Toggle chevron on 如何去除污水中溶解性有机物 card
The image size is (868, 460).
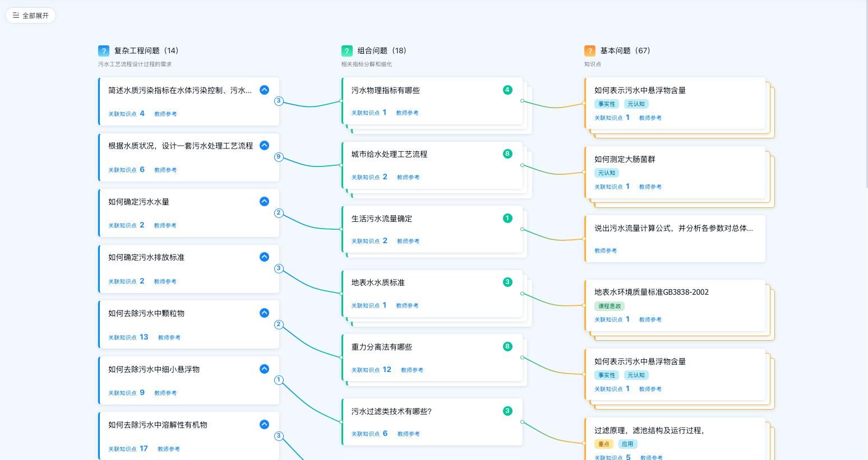pos(264,425)
